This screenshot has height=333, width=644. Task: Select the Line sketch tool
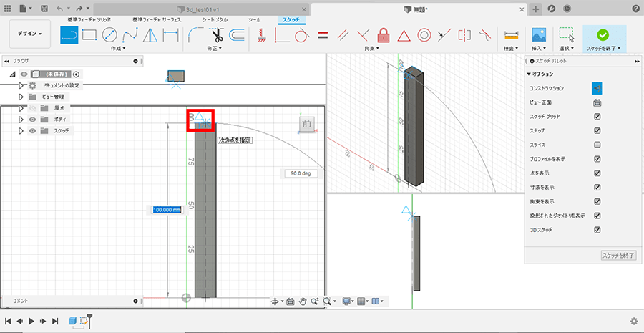click(69, 34)
